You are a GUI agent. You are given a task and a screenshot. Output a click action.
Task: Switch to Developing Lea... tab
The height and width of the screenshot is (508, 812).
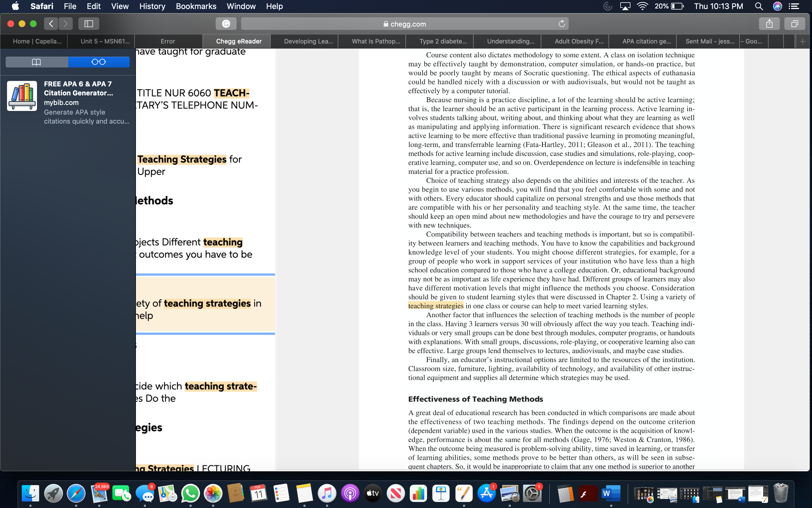[304, 41]
